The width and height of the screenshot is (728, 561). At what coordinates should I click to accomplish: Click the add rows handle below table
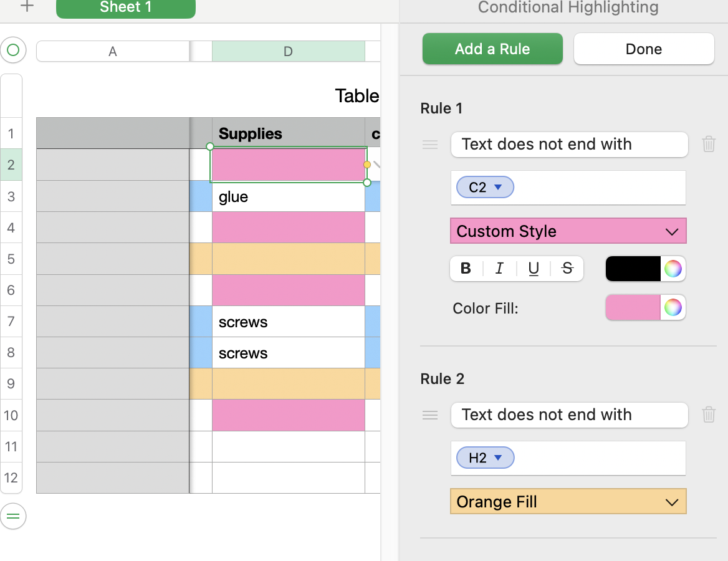pyautogui.click(x=13, y=516)
